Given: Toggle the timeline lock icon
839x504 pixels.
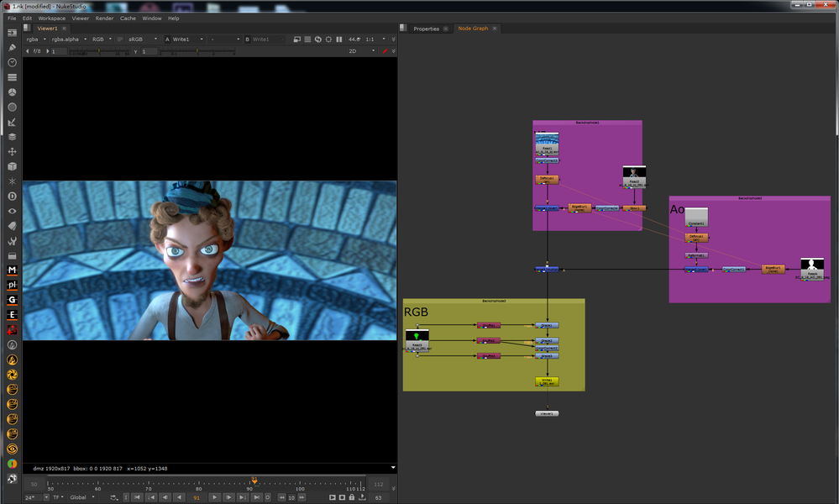Looking at the screenshot, I should pos(352,497).
